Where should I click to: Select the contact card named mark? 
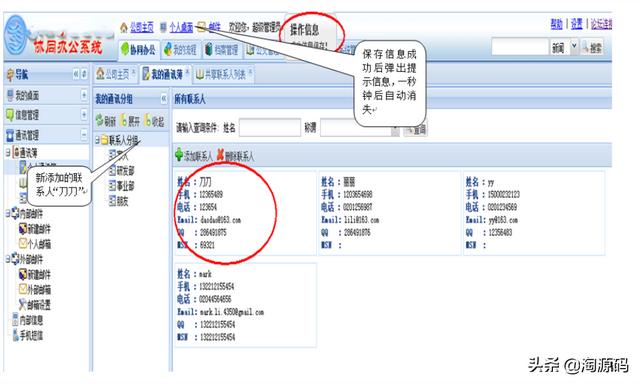tap(245, 305)
